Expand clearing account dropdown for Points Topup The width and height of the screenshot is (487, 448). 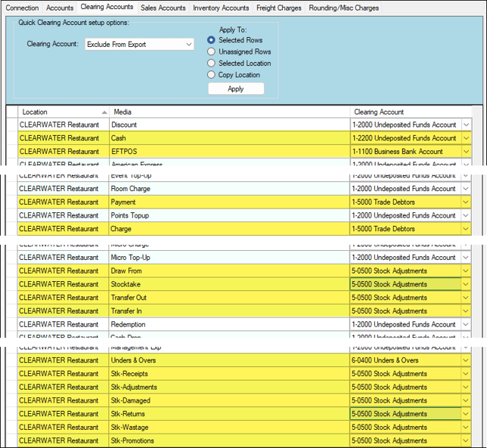pos(466,215)
